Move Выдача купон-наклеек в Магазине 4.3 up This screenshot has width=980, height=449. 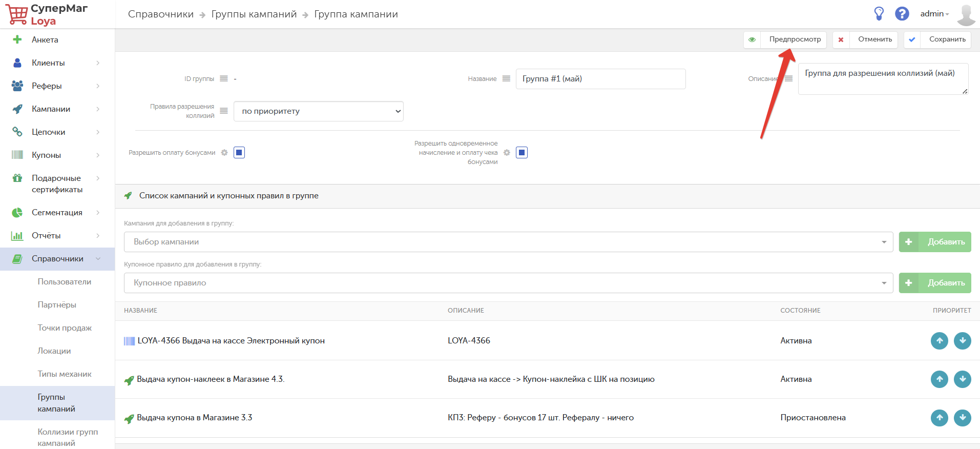[939, 379]
